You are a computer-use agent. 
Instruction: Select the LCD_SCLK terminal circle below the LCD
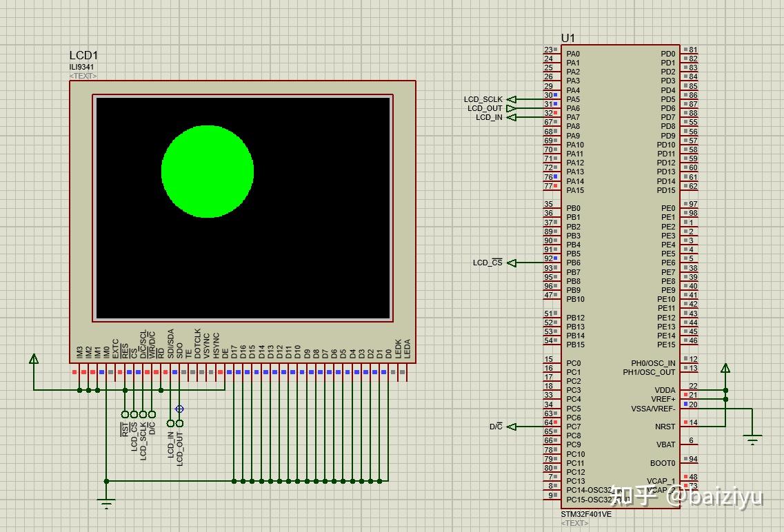[142, 413]
